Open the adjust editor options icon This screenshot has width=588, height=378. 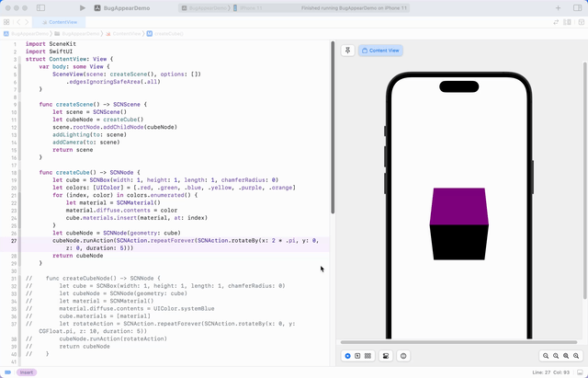pyautogui.click(x=568, y=22)
